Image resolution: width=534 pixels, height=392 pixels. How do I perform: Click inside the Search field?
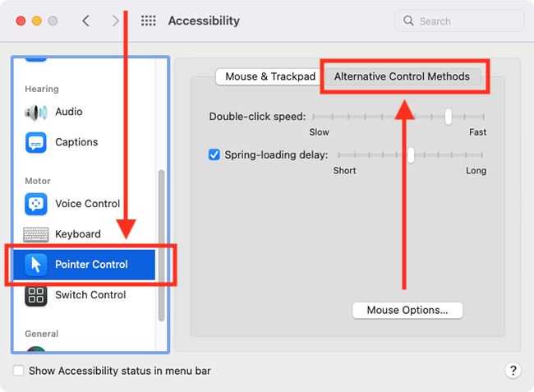pos(459,21)
